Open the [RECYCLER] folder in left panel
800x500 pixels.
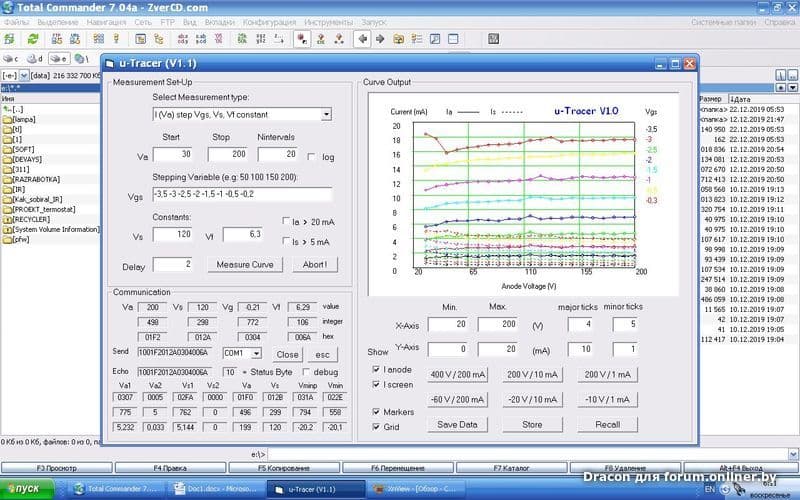(x=32, y=219)
